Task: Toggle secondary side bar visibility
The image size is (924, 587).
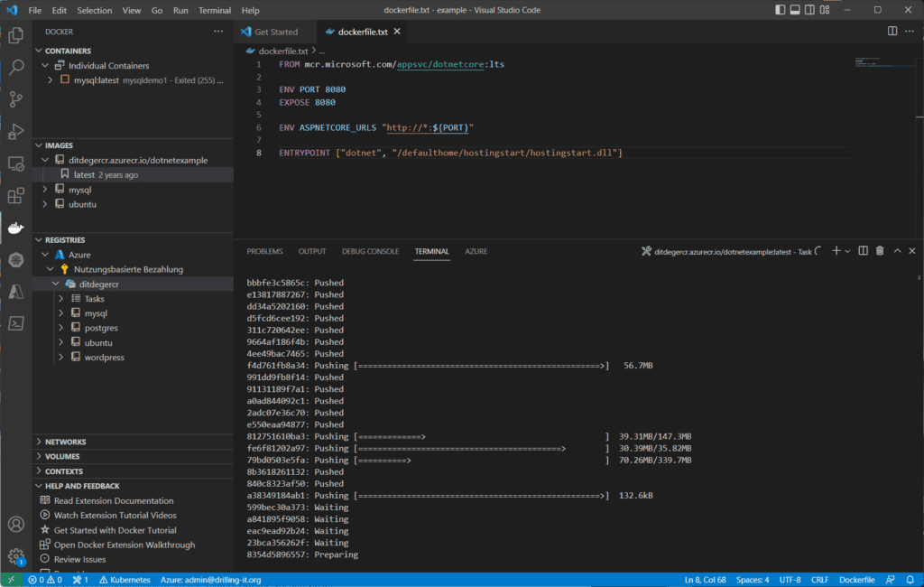Action: pos(809,10)
